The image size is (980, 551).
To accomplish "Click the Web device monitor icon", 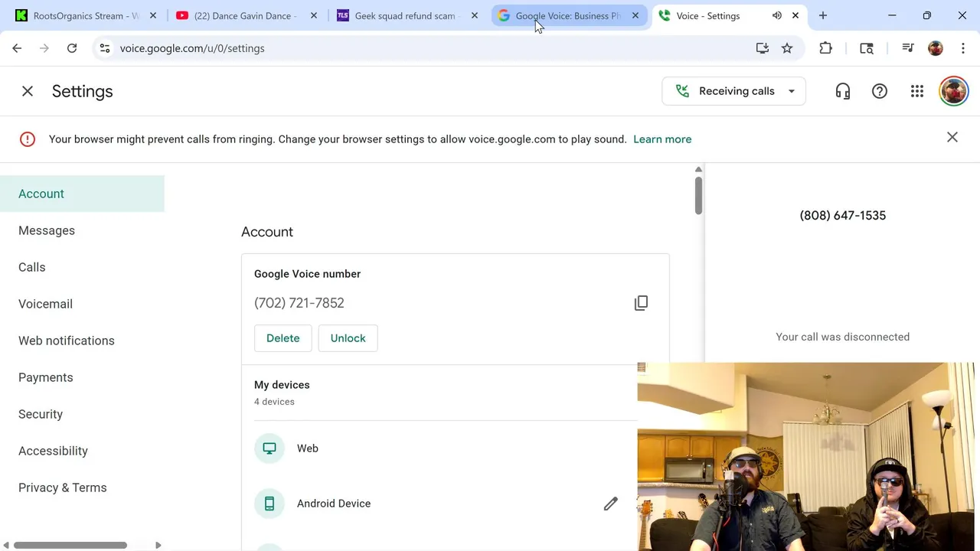I will tap(269, 448).
